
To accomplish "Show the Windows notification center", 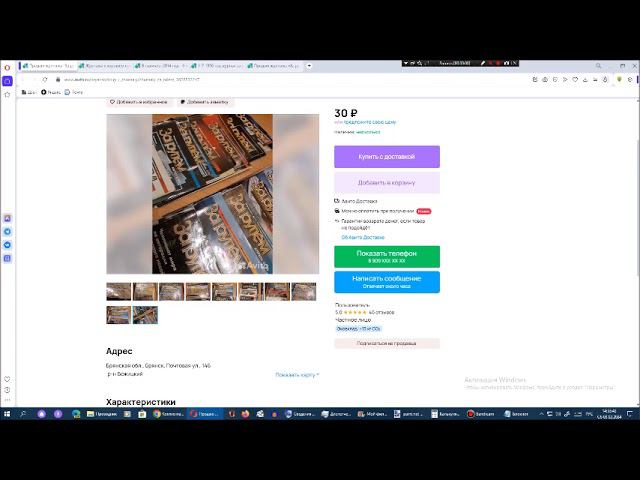I will [630, 414].
